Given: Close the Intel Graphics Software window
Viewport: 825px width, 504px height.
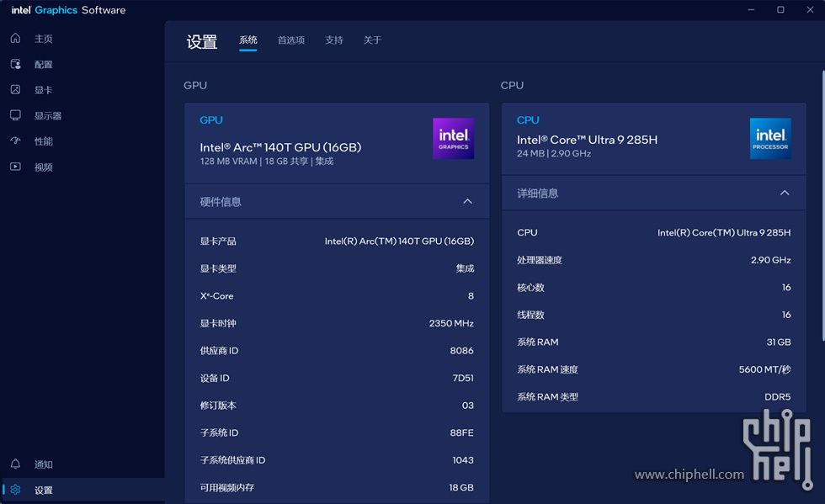Looking at the screenshot, I should point(810,9).
